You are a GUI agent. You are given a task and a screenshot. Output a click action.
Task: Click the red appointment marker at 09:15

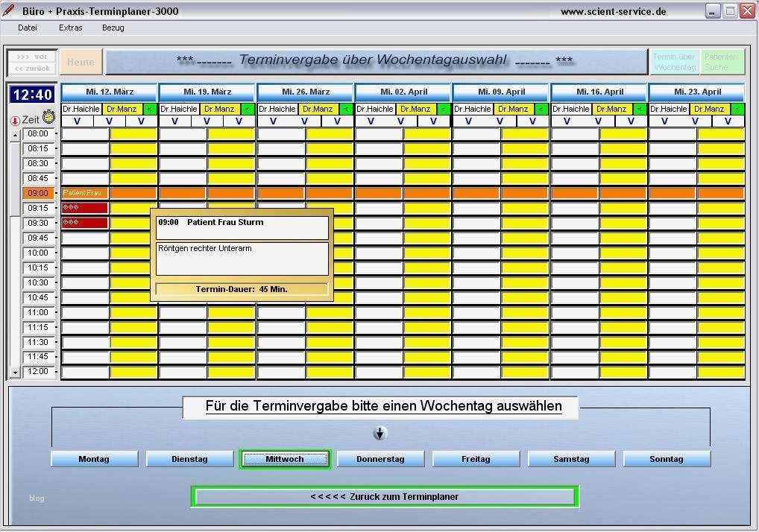(84, 207)
